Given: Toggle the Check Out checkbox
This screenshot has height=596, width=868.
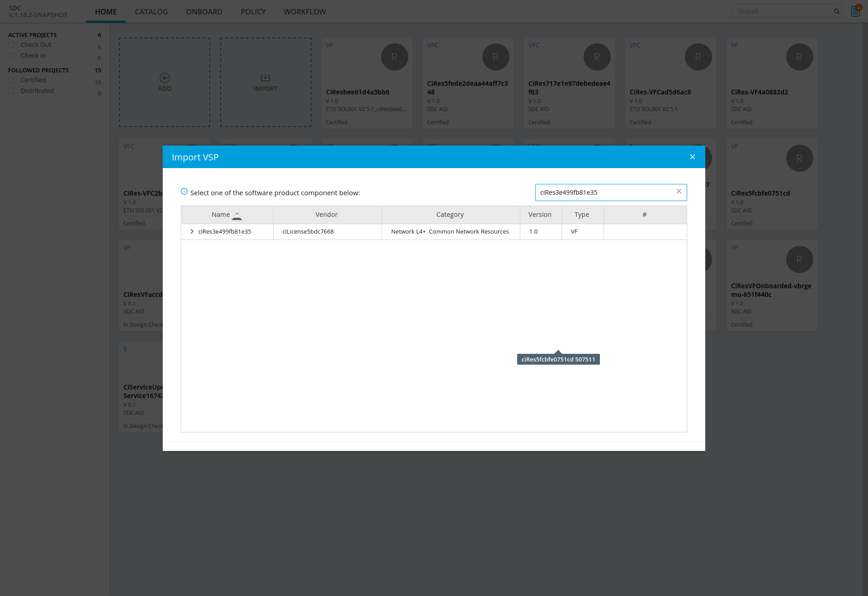Looking at the screenshot, I should [x=12, y=45].
